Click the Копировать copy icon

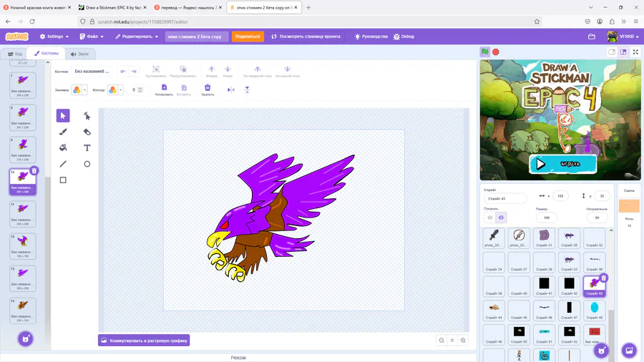(x=164, y=87)
